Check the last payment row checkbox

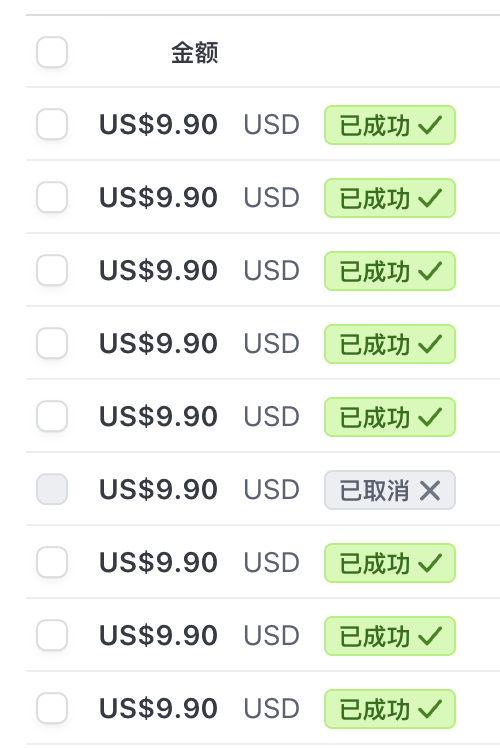52,708
